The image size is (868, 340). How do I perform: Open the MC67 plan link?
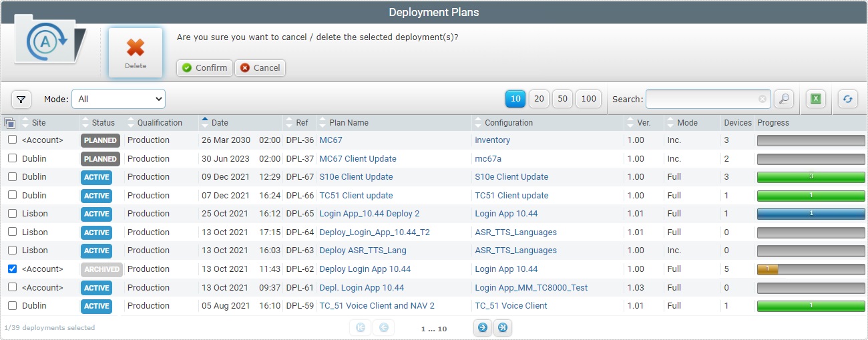[331, 140]
